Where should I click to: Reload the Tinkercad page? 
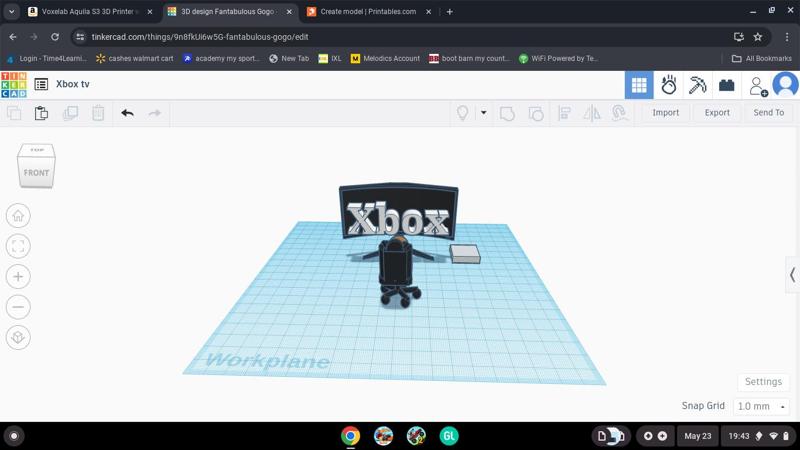[x=55, y=37]
